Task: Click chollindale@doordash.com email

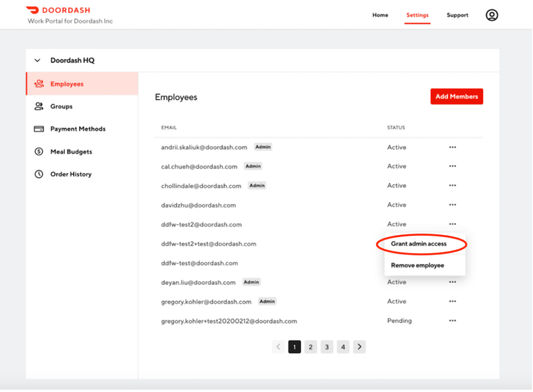Action: coord(201,186)
